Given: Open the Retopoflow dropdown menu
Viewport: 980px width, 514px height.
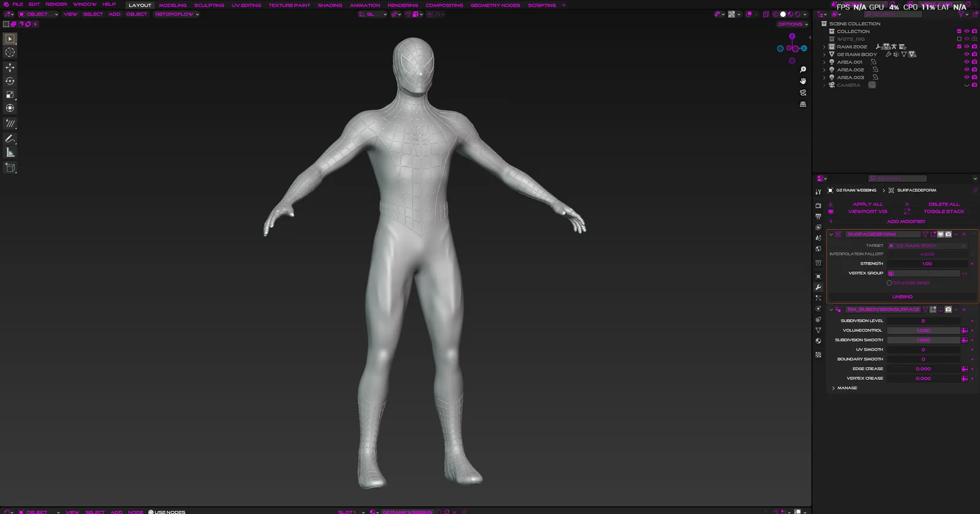Looking at the screenshot, I should (177, 14).
